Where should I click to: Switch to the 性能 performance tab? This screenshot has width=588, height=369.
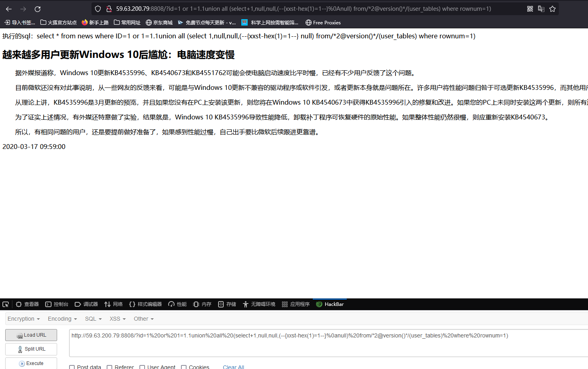point(177,304)
